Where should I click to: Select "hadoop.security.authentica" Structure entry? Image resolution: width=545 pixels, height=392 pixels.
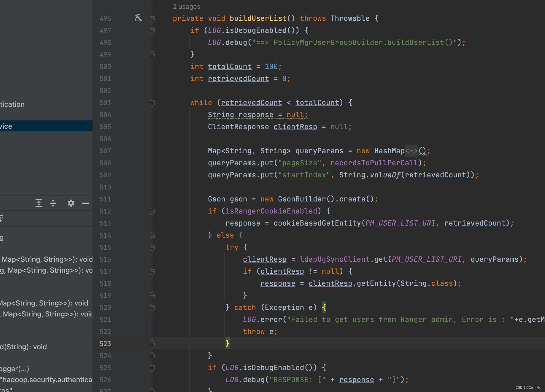46,380
